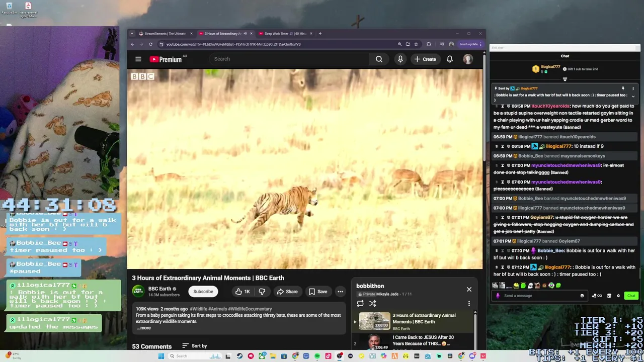This screenshot has width=644, height=362.
Task: Open a new browser tab with plus
Action: pyautogui.click(x=320, y=34)
